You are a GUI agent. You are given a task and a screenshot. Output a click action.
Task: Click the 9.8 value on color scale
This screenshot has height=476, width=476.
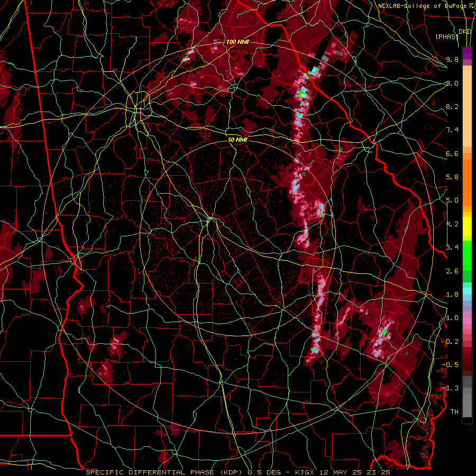[x=452, y=59]
